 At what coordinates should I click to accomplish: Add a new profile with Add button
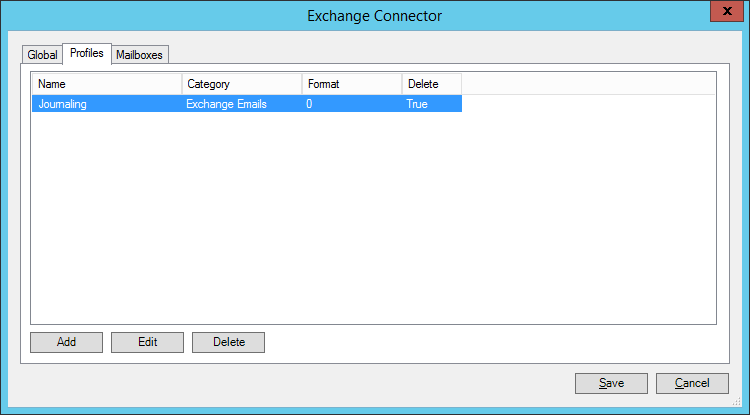tap(66, 342)
